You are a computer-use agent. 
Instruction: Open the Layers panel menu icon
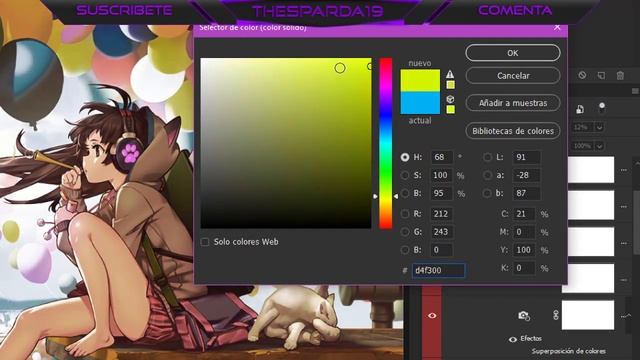[635, 91]
